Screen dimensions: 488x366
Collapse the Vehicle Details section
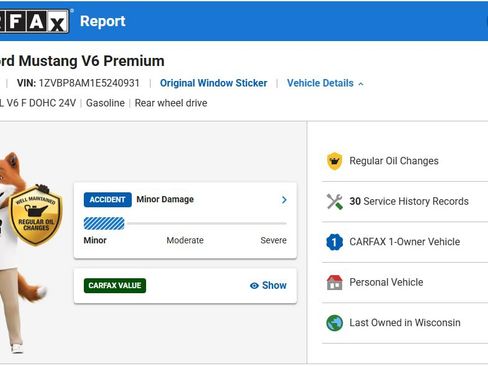pyautogui.click(x=325, y=83)
